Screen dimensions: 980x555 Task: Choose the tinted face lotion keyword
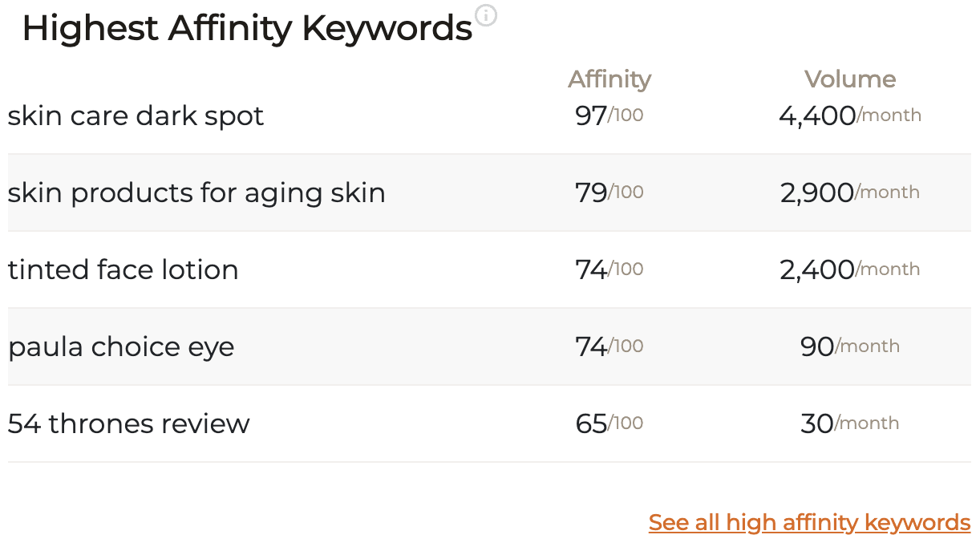(x=124, y=270)
